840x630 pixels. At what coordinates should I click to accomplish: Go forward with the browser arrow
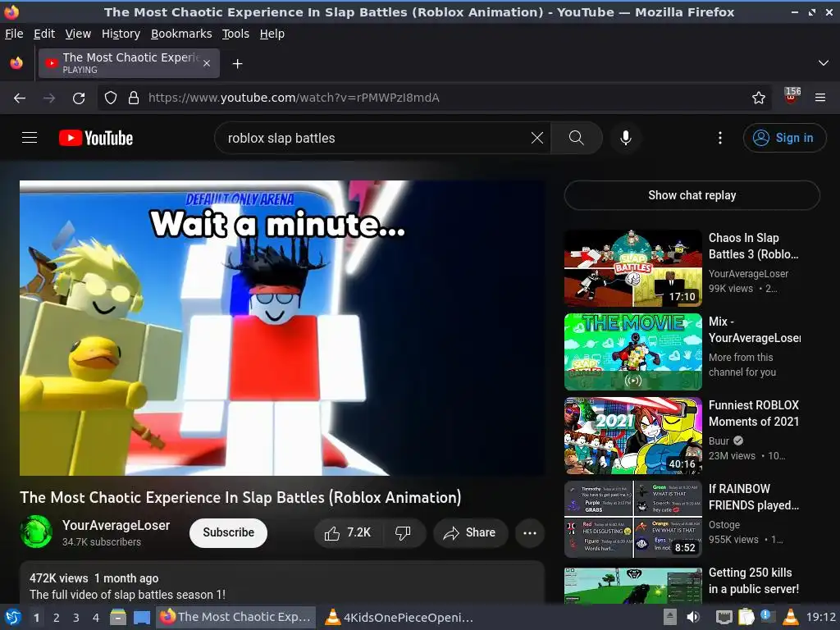[49, 98]
